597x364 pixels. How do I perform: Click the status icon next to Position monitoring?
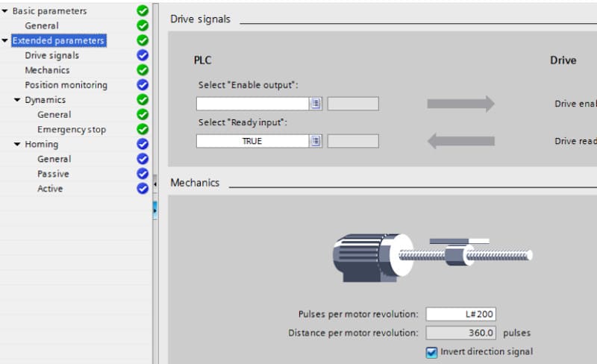pyautogui.click(x=143, y=85)
